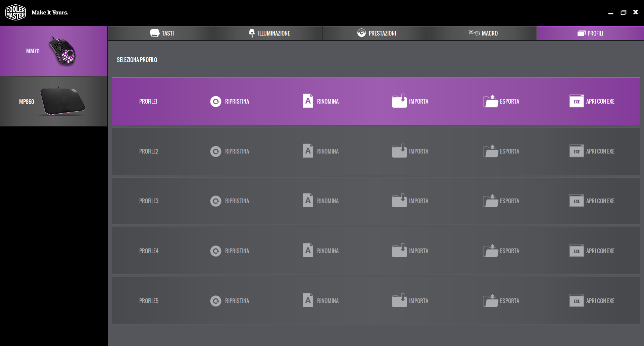Image resolution: width=644 pixels, height=346 pixels.
Task: Click the PROFILE2 Importa folder icon
Action: 399,151
